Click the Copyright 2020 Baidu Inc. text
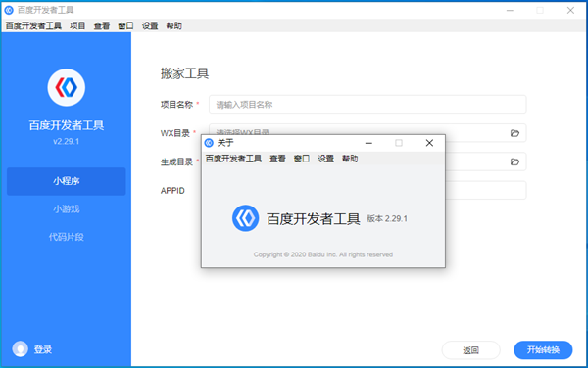This screenshot has height=368, width=588. pyautogui.click(x=322, y=254)
